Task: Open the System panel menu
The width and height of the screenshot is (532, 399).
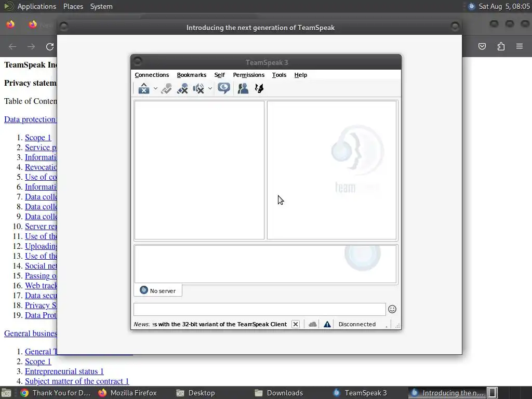Action: (101, 6)
